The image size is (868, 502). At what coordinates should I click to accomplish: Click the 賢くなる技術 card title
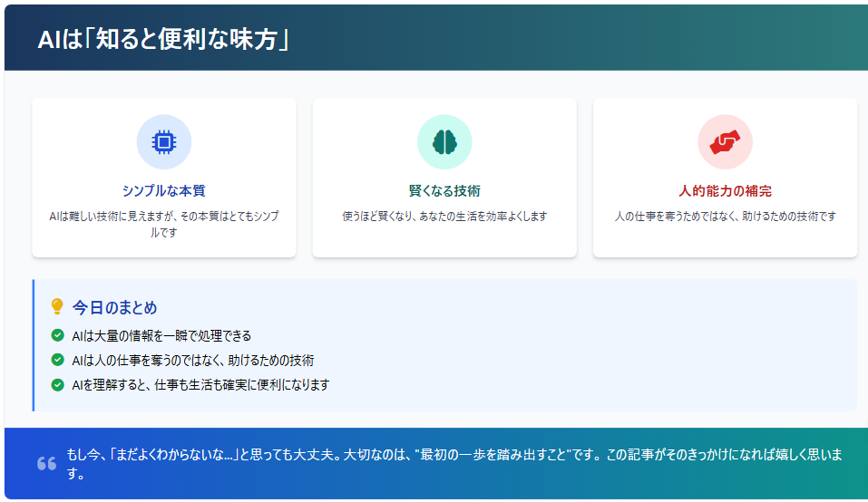(x=444, y=191)
